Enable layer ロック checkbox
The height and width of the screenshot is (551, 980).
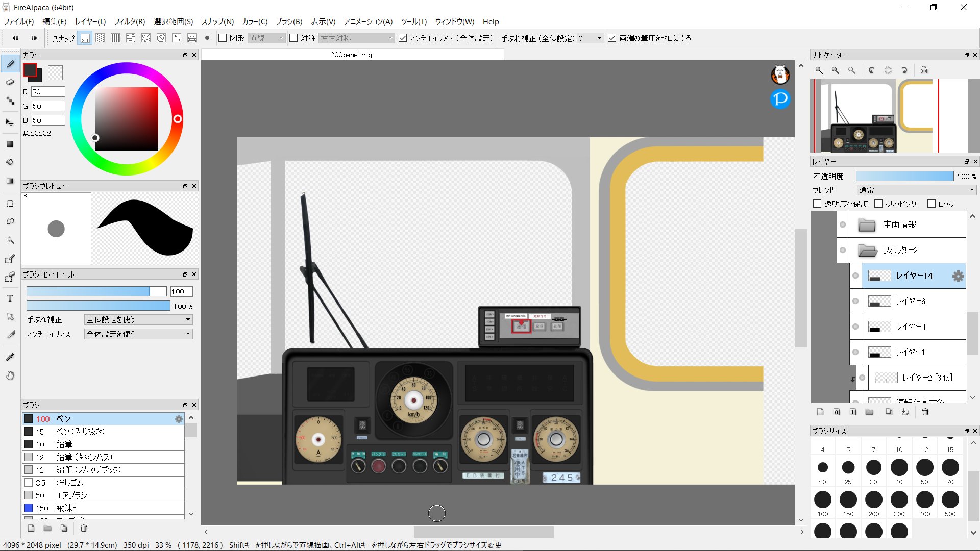point(932,204)
